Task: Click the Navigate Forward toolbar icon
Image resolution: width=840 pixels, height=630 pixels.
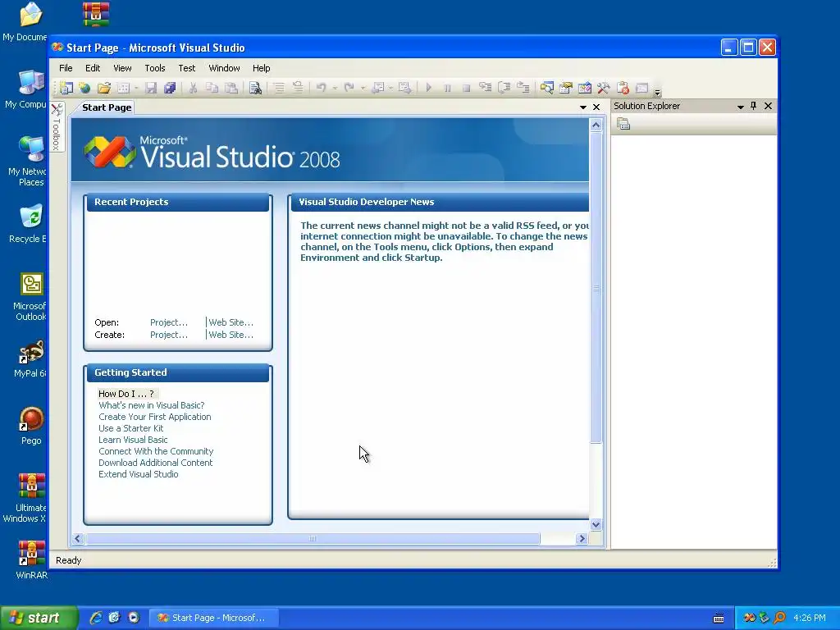Action: coord(405,87)
